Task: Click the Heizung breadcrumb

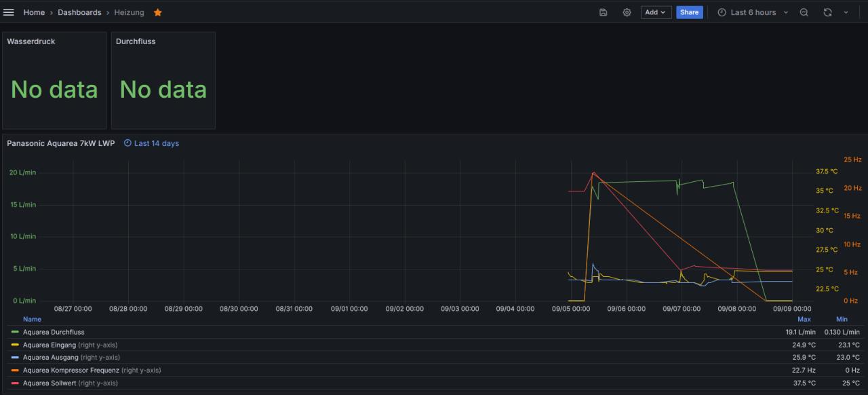Action: coord(129,12)
